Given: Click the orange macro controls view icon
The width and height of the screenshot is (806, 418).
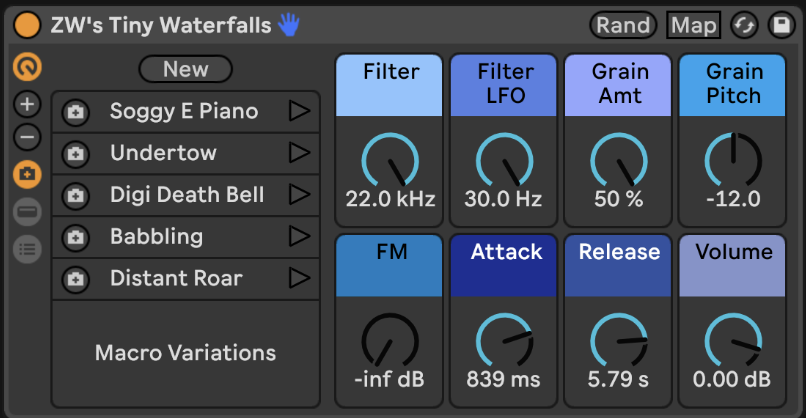Looking at the screenshot, I should (27, 68).
